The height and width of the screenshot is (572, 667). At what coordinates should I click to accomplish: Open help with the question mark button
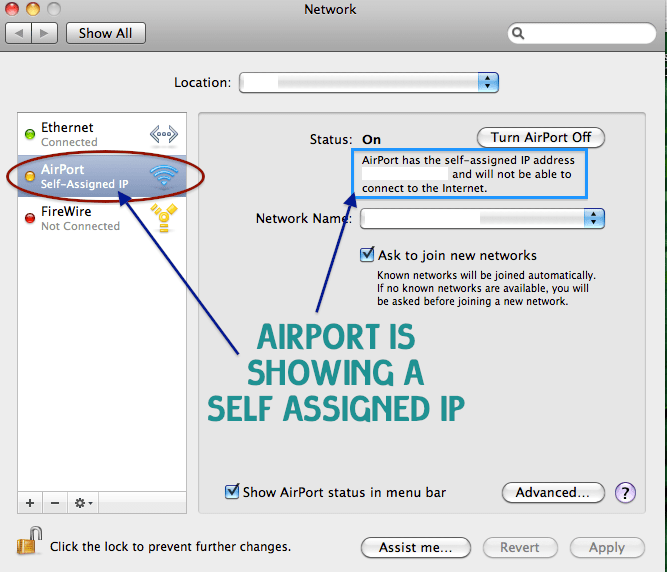coord(625,492)
